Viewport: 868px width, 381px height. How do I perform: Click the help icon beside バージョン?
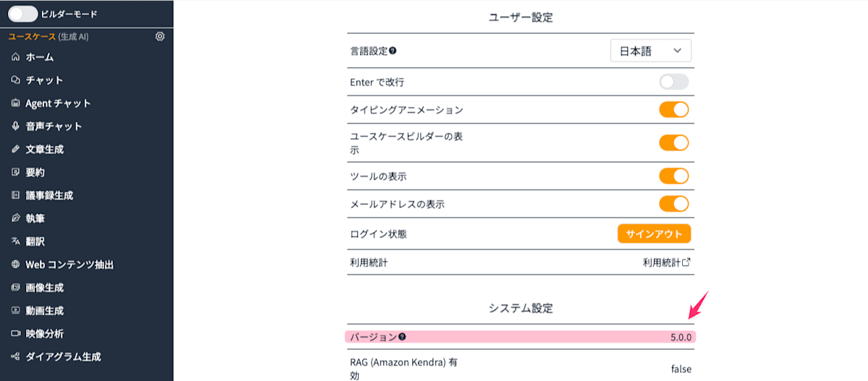tap(402, 337)
